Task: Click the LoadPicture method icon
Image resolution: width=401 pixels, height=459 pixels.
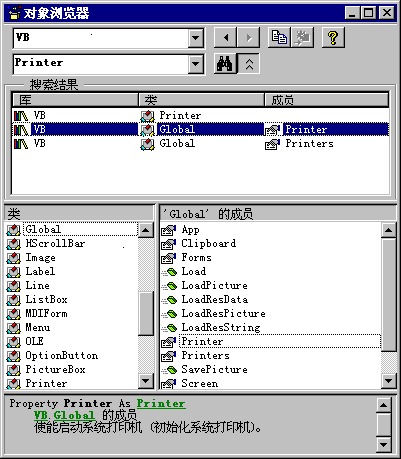Action: point(169,286)
